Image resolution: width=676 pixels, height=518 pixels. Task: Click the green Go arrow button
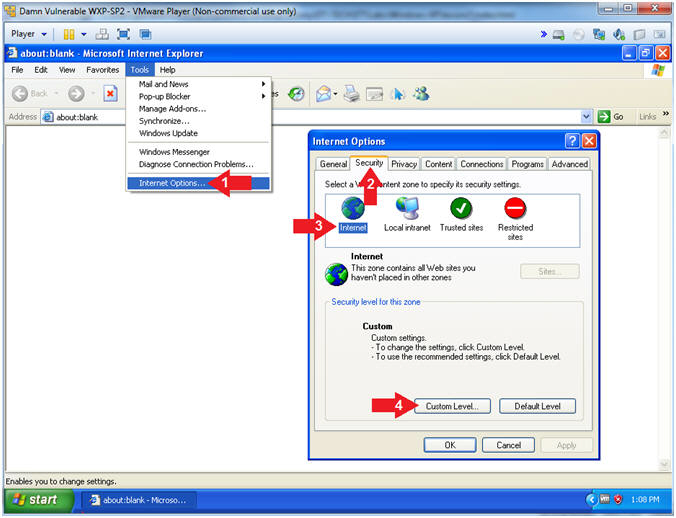tap(604, 116)
